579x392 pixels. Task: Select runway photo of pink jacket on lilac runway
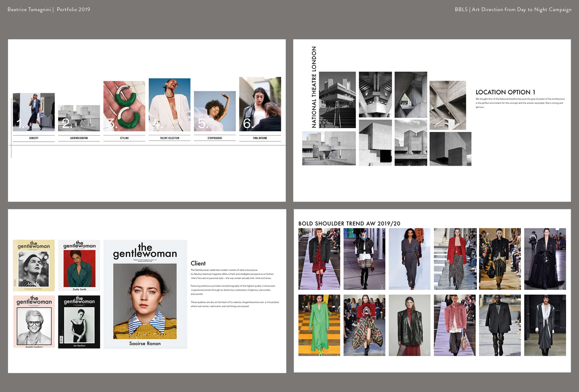(x=455, y=325)
